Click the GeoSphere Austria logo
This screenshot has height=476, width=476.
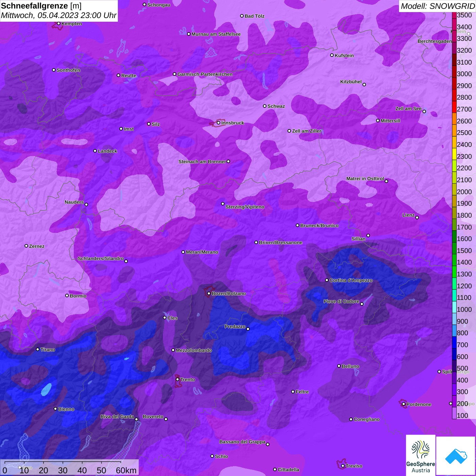click(421, 455)
